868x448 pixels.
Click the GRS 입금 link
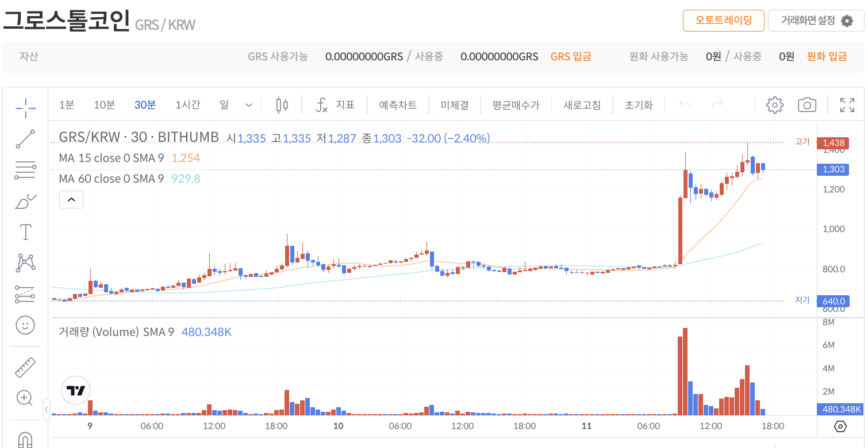point(571,56)
